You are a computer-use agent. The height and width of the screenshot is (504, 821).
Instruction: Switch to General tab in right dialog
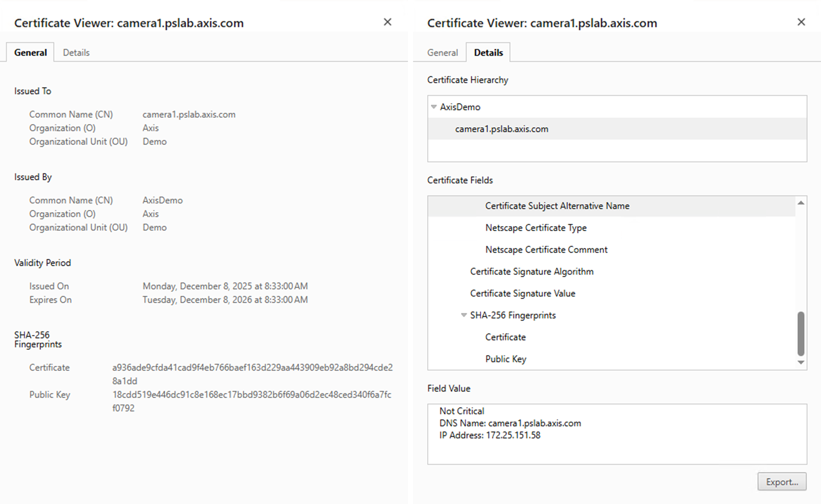pos(442,53)
